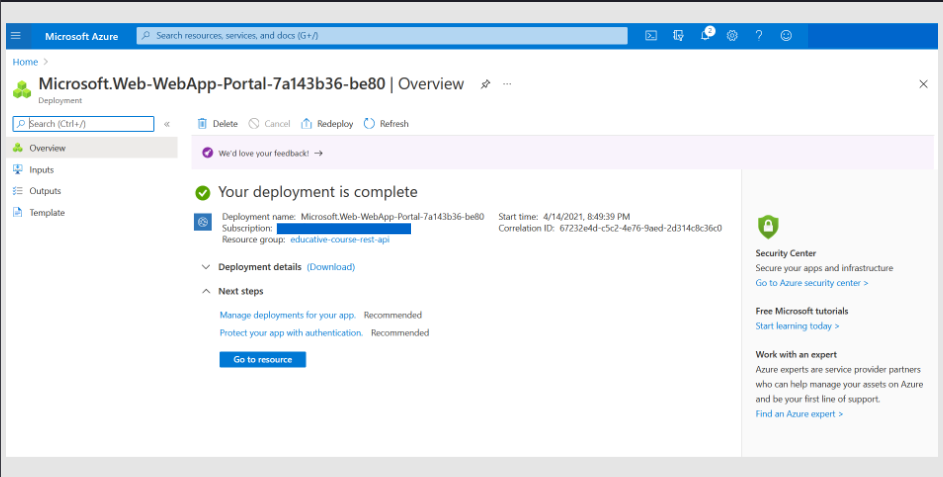This screenshot has width=943, height=477.
Task: Click the Microsoft Azure logo text
Action: [82, 37]
